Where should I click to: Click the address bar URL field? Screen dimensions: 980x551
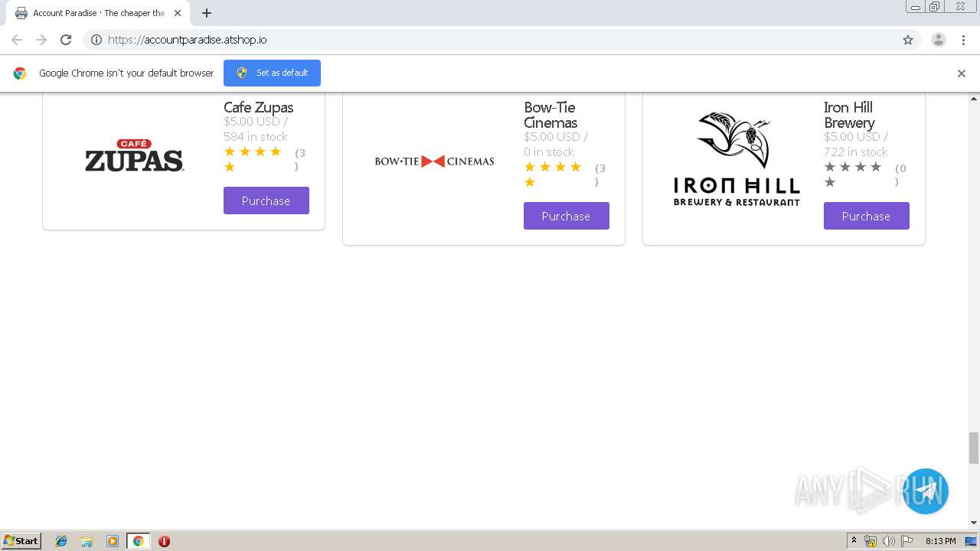click(x=501, y=40)
